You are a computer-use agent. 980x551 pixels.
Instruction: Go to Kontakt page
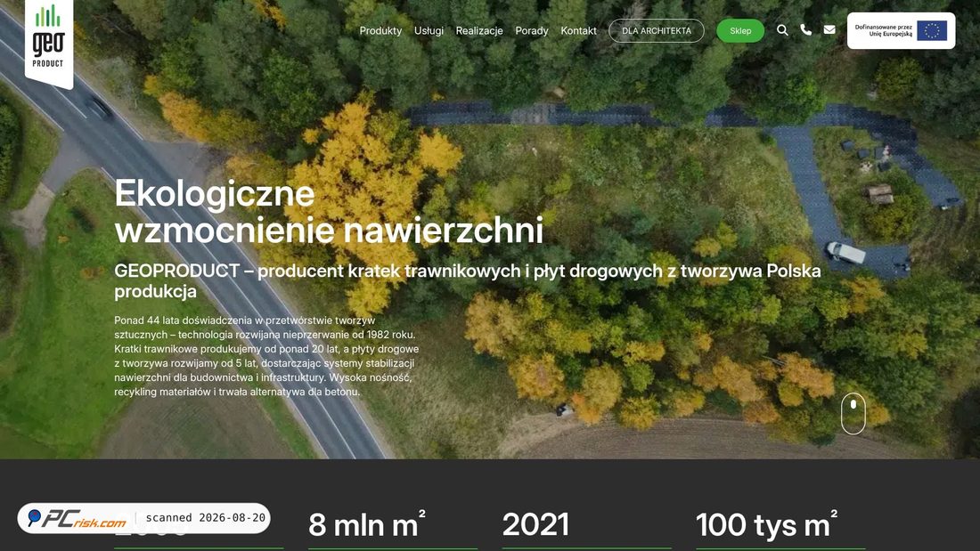click(578, 30)
